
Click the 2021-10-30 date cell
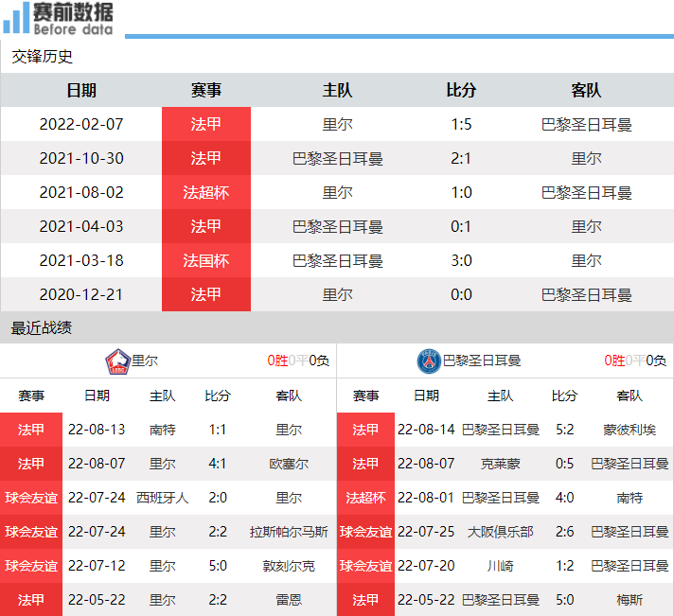coord(81,158)
